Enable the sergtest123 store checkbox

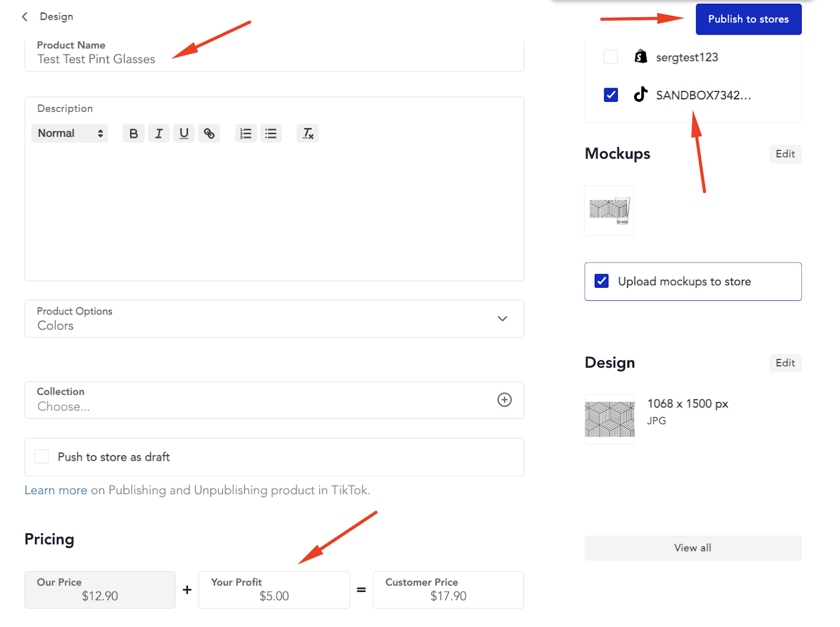(x=611, y=57)
